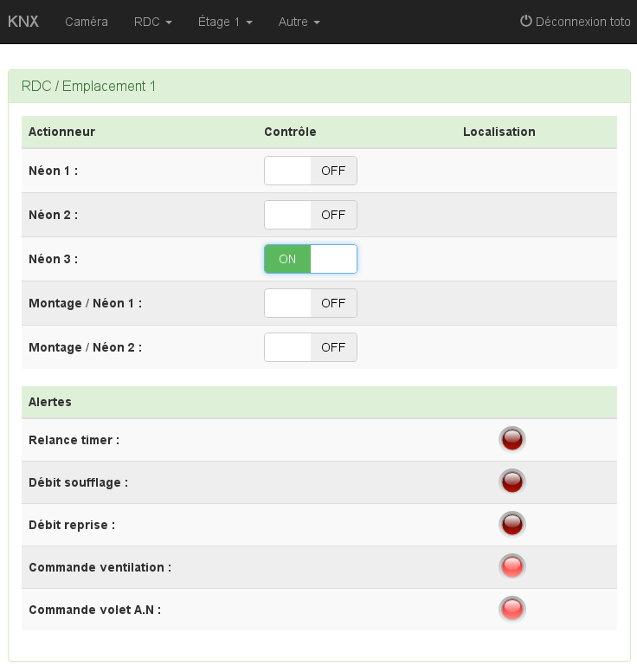Enable the Néon 2 toggle

(x=310, y=215)
